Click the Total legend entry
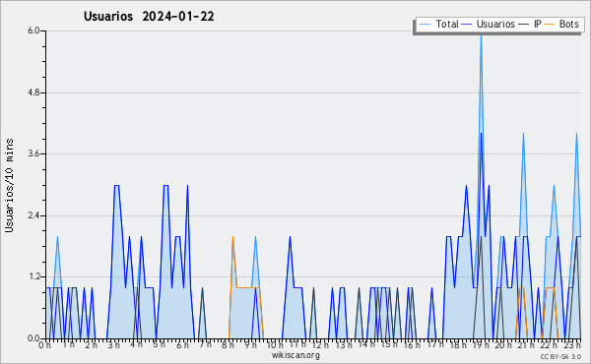This screenshot has height=364, width=591. click(x=438, y=24)
